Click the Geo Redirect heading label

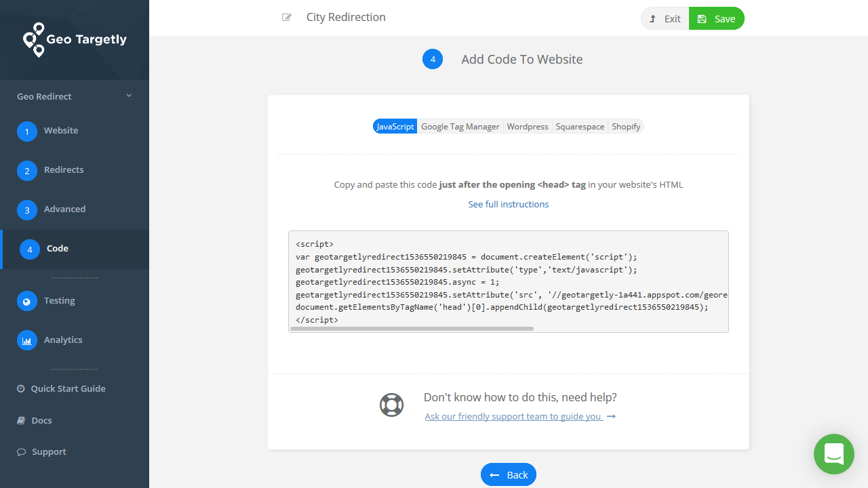[44, 96]
